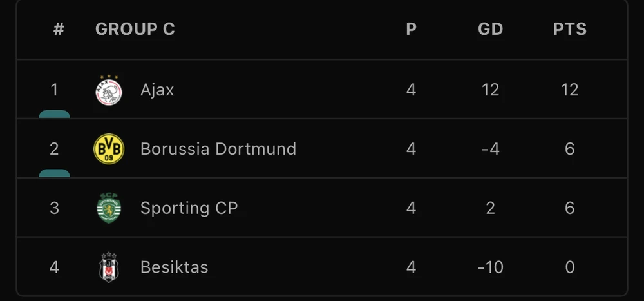Click rank number 4 in Besiktas row

coord(54,267)
